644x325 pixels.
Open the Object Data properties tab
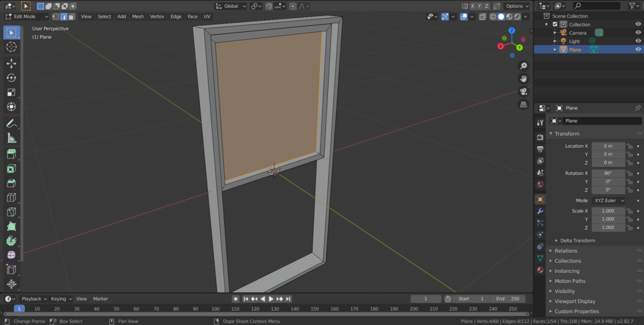coord(540,258)
